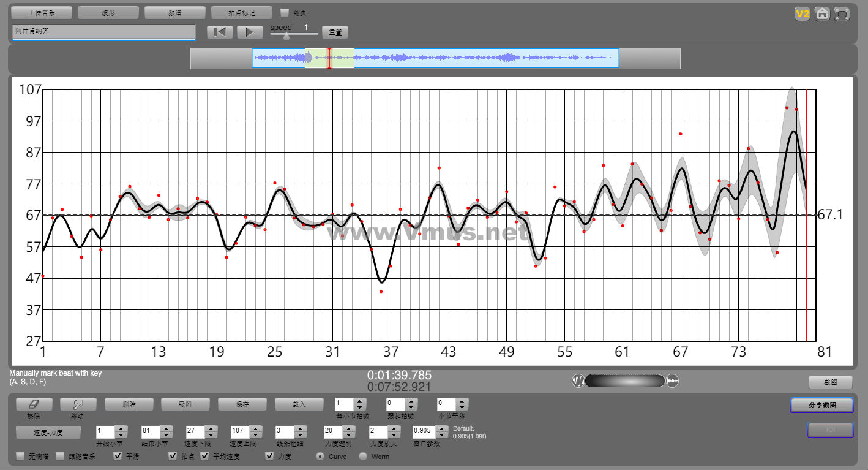Viewport: 868px width, 470px height.
Task: Click the 上传音乐 upload music button
Action: (42, 12)
